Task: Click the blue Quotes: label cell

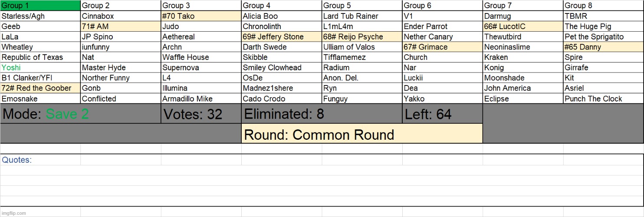Action: pyautogui.click(x=40, y=160)
